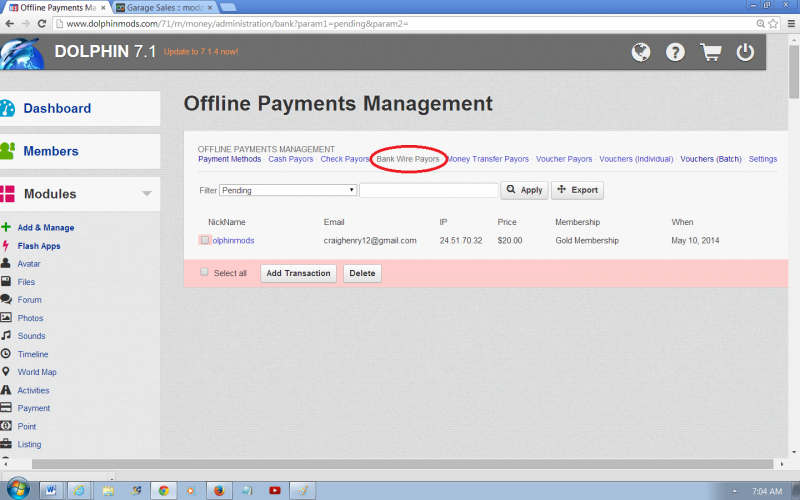This screenshot has height=500, width=800.
Task: Open the Pending filter dropdown
Action: tap(288, 190)
